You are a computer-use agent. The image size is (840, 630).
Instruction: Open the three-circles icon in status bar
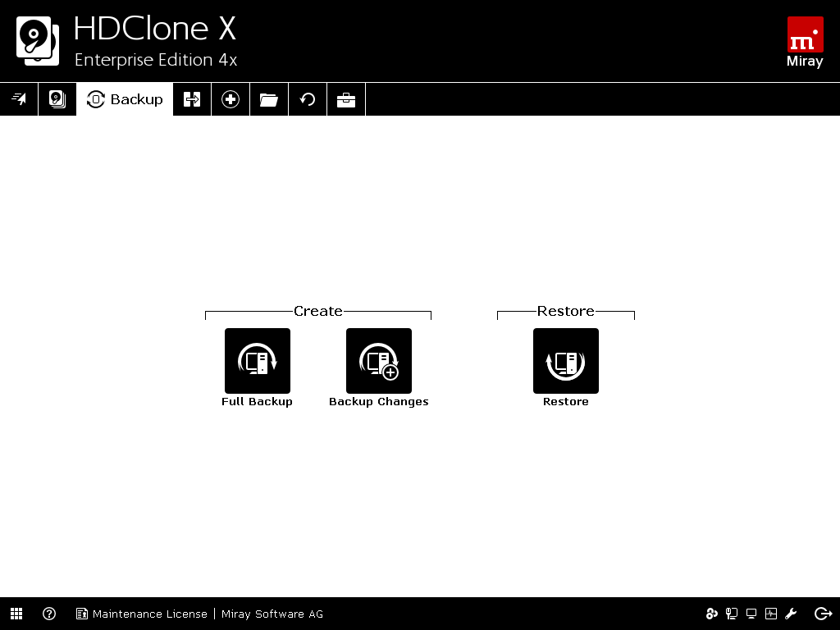coord(711,614)
